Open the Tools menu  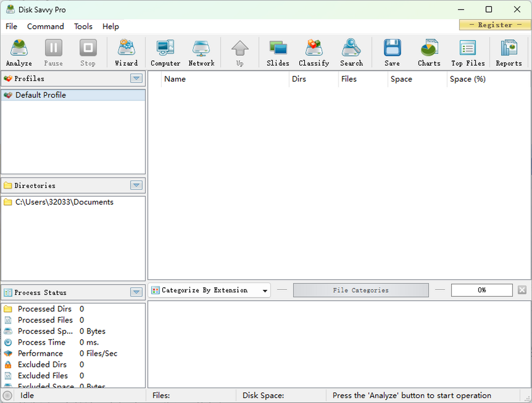tap(83, 27)
